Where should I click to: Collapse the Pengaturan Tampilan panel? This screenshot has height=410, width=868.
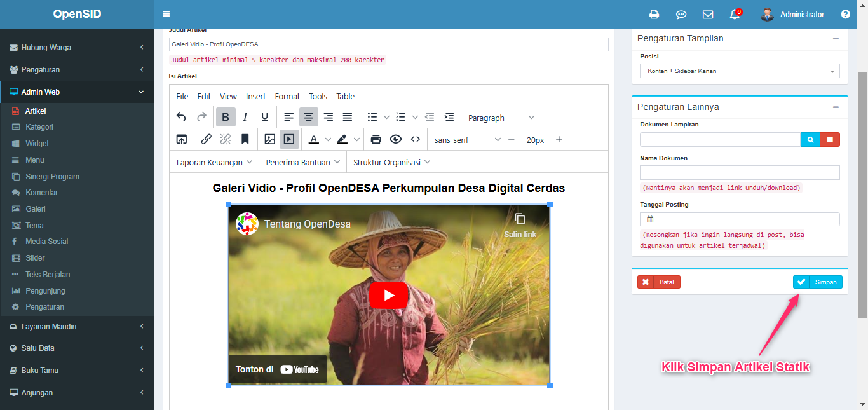836,38
